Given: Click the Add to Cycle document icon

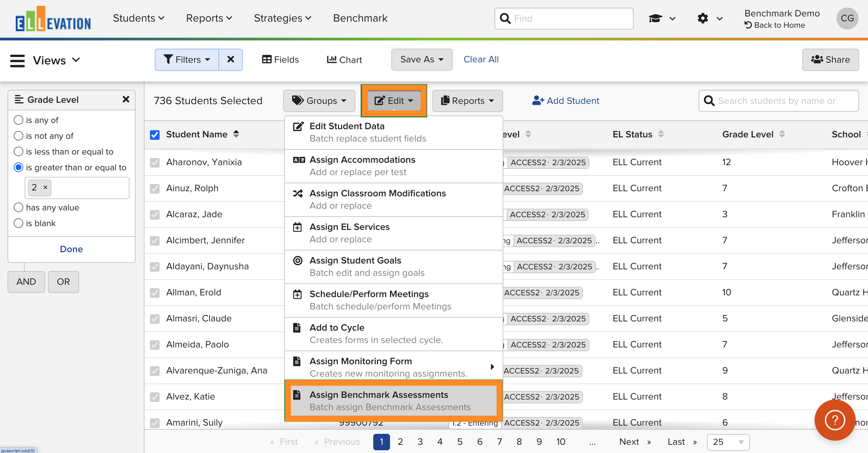Looking at the screenshot, I should point(297,328).
